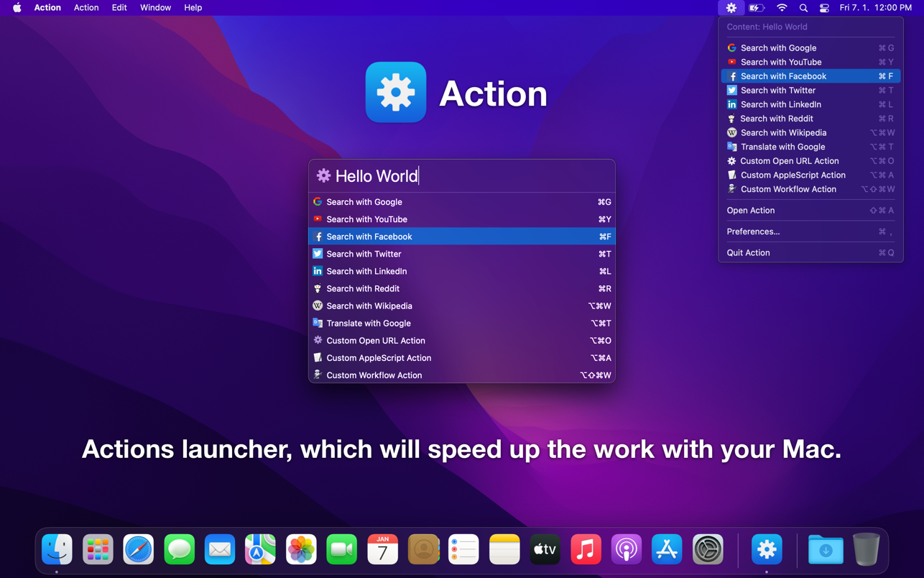924x578 pixels.
Task: Open Control Center in menu bar
Action: tap(824, 8)
